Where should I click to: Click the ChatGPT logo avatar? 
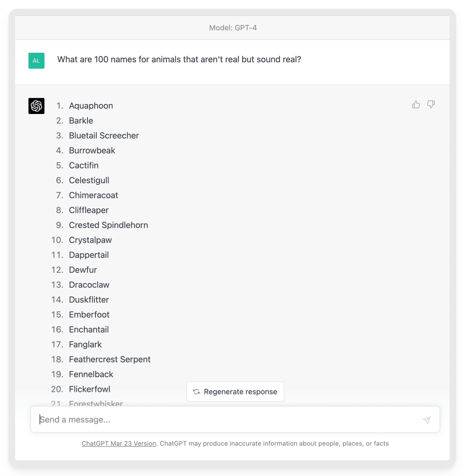[x=36, y=106]
